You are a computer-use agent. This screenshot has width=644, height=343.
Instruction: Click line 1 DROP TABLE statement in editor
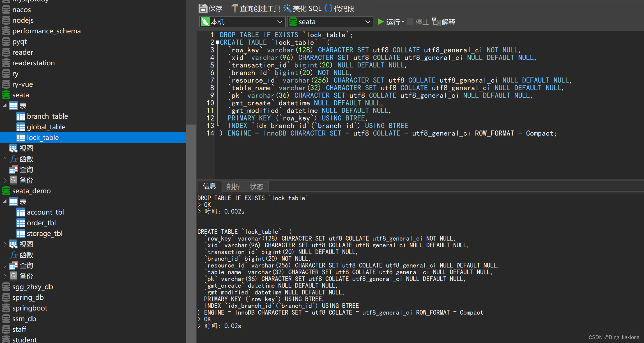[286, 35]
